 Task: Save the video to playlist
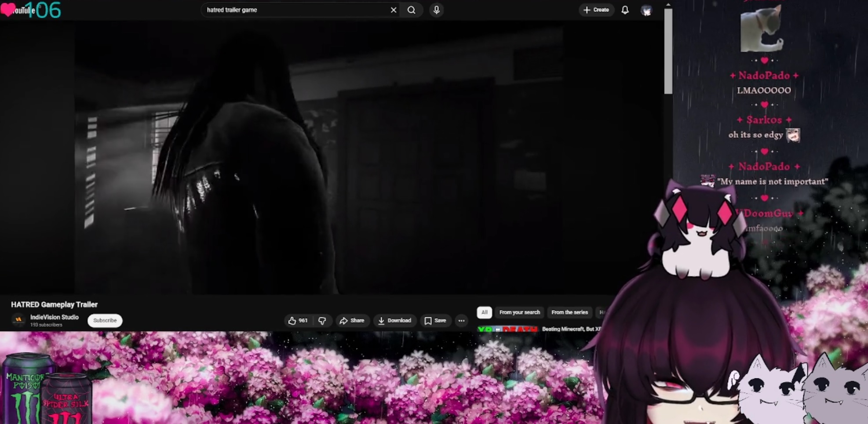[x=435, y=321]
